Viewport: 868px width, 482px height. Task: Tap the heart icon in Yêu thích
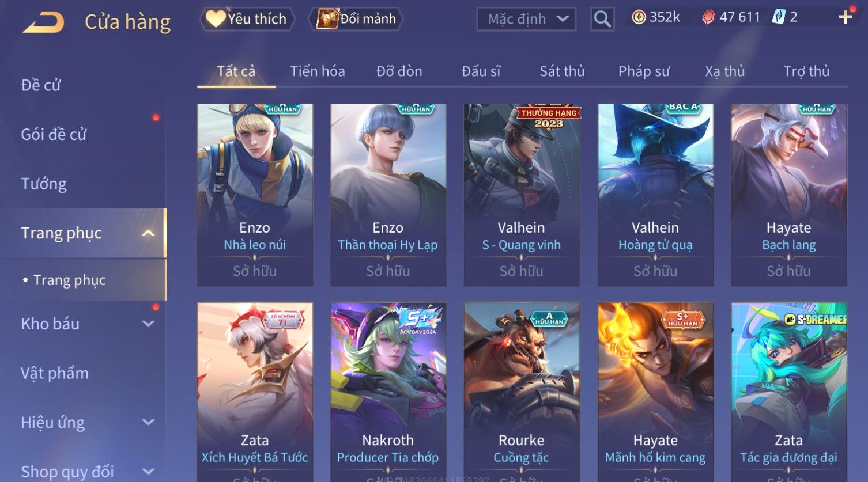216,19
